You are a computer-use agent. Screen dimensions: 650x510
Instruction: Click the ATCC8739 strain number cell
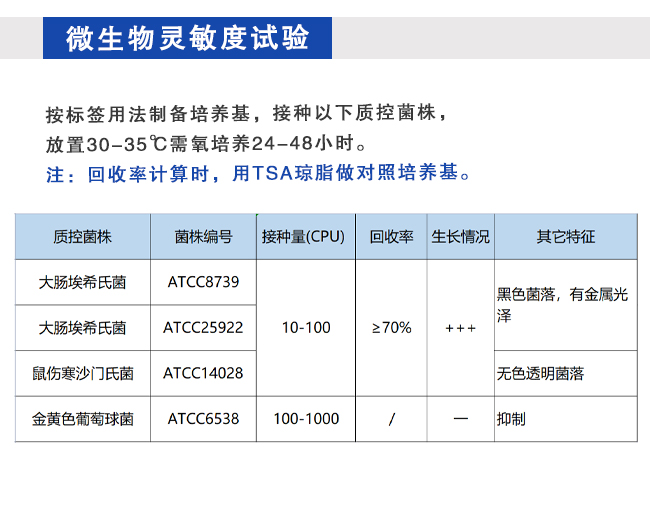[203, 282]
